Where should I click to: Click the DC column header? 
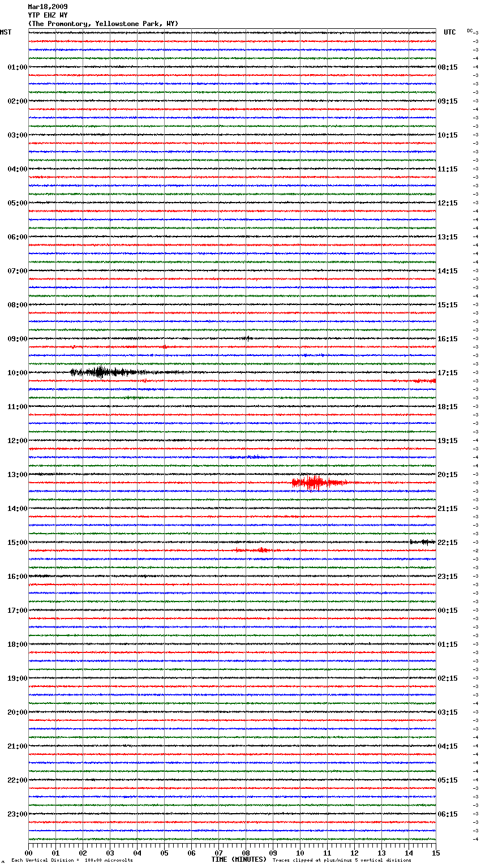(x=470, y=31)
